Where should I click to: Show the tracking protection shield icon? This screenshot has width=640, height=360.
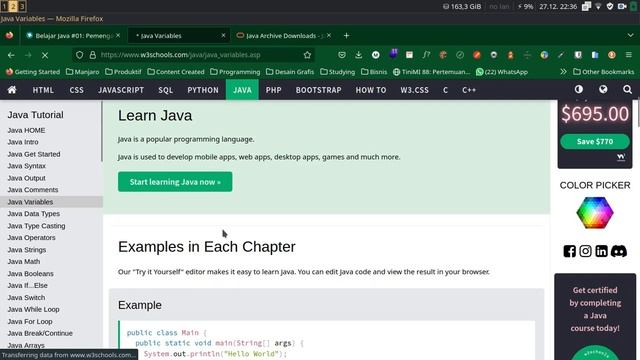[x=80, y=55]
